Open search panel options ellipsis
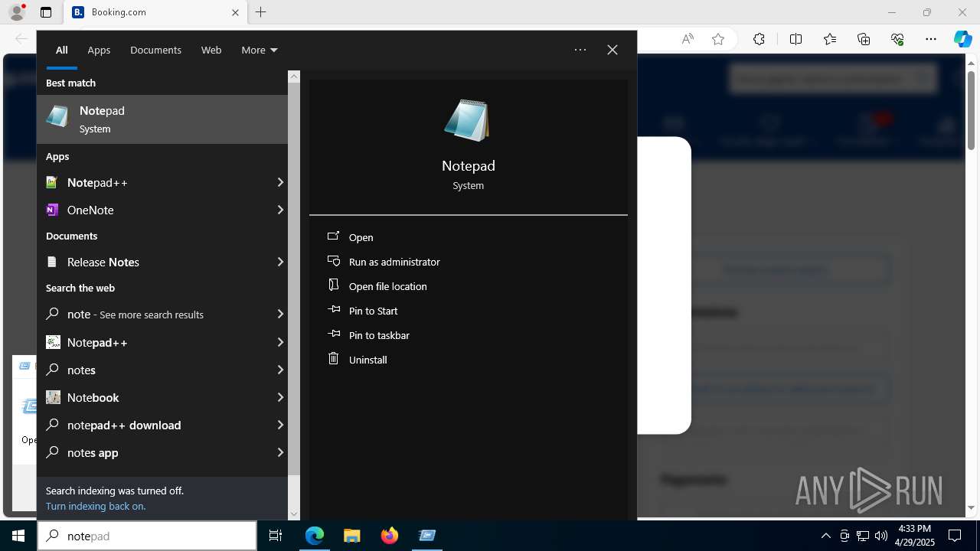Image resolution: width=980 pixels, height=551 pixels. click(x=580, y=50)
